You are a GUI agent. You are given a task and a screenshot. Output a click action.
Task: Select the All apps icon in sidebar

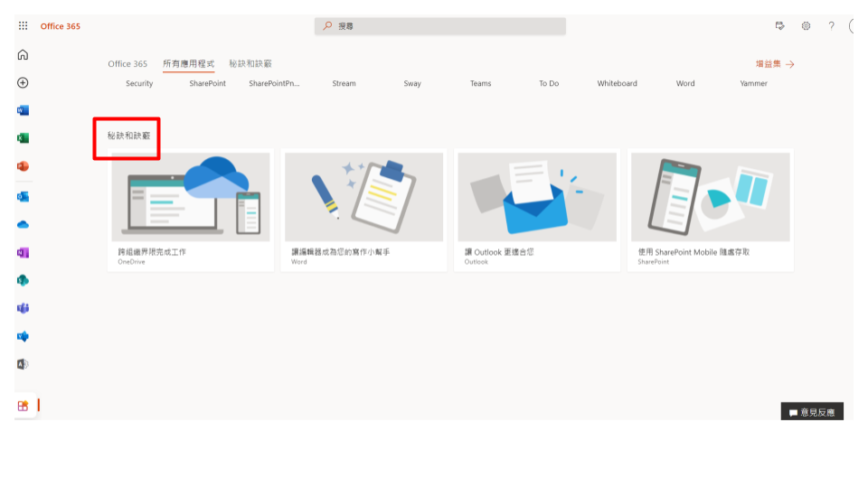(x=23, y=406)
